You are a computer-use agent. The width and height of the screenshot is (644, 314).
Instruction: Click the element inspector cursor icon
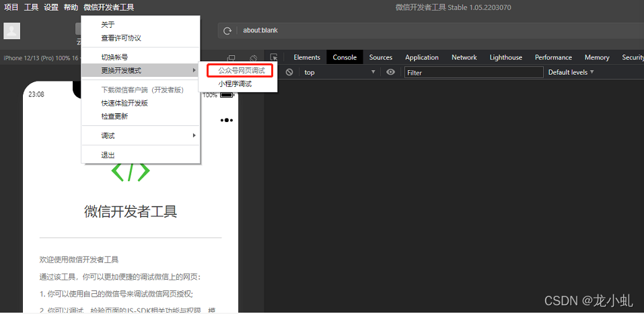(x=274, y=59)
